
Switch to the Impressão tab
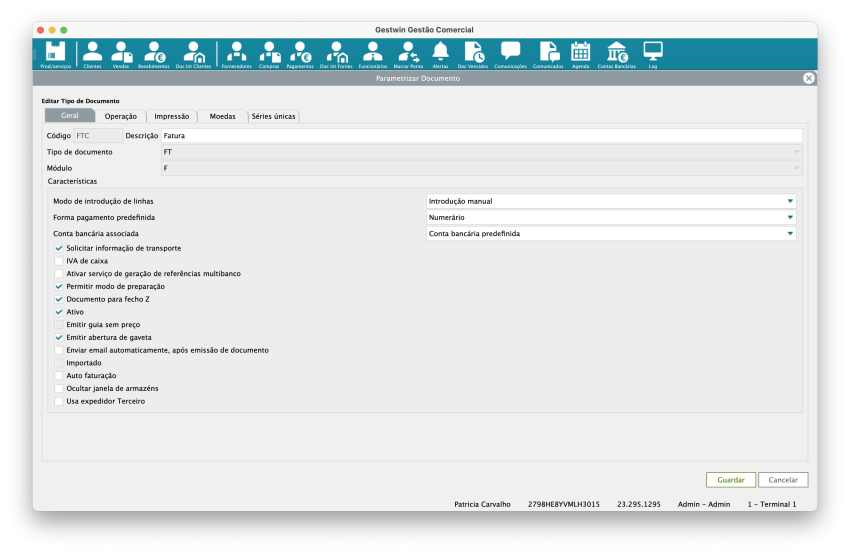[172, 116]
